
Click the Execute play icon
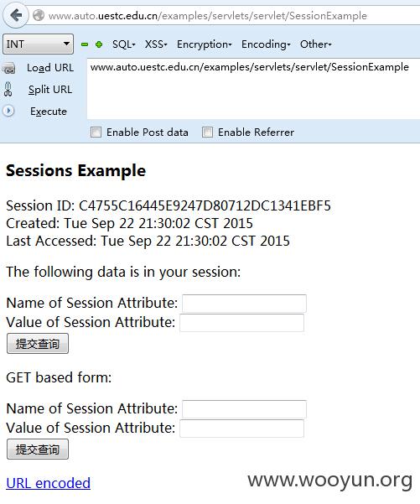click(8, 111)
